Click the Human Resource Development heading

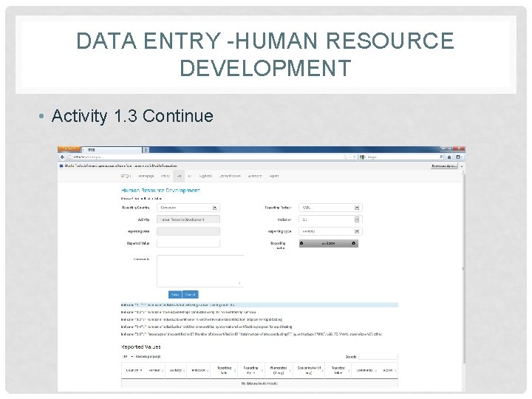click(160, 191)
